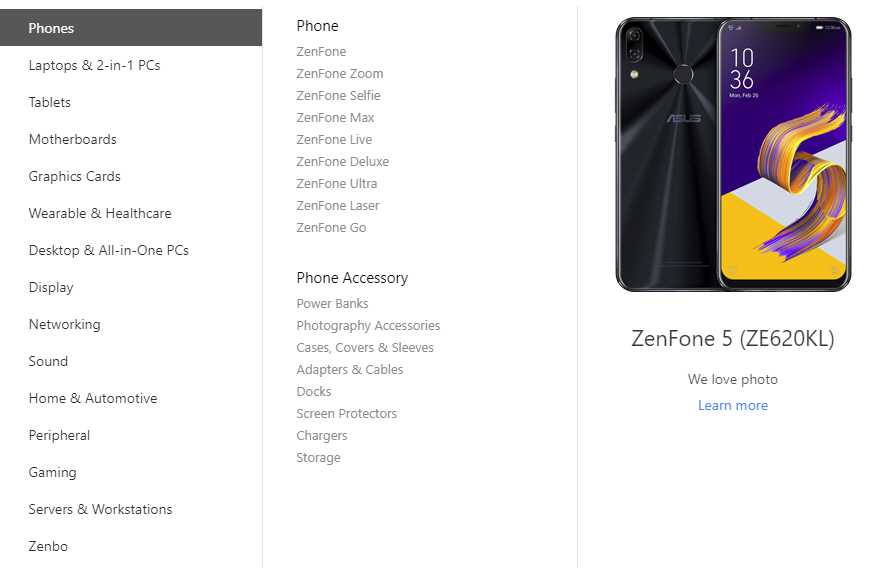Open the Graphics Cards category
873x568 pixels.
point(74,176)
